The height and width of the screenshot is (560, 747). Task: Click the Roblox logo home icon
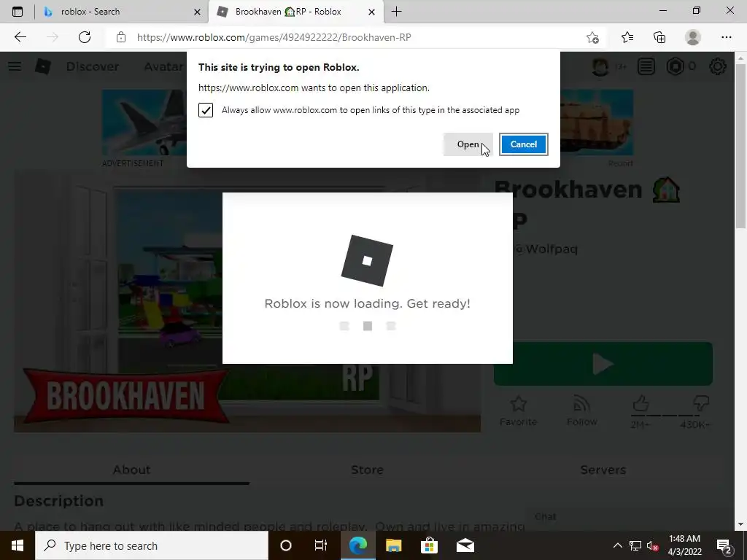(x=43, y=66)
